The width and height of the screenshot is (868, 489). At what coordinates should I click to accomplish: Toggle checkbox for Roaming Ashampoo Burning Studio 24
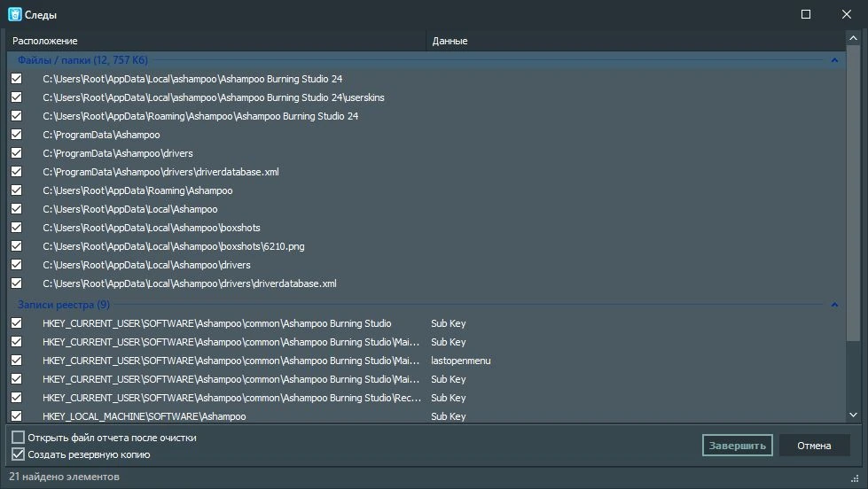coord(17,116)
